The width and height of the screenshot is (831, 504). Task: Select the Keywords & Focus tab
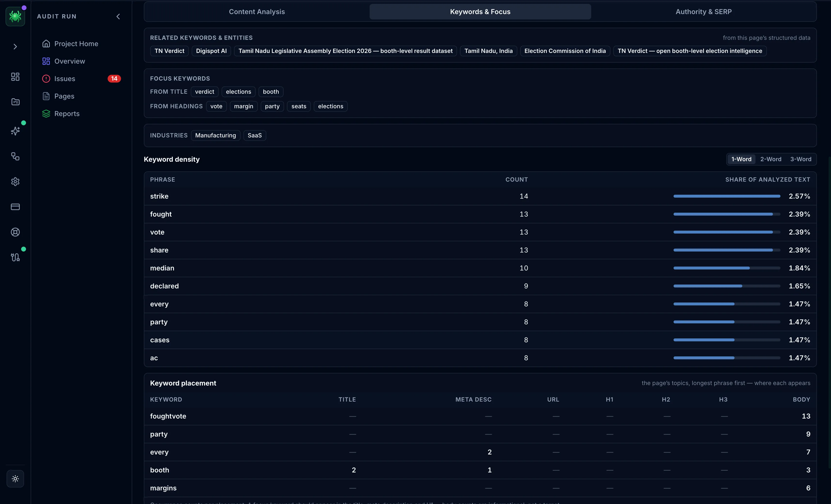(x=480, y=12)
